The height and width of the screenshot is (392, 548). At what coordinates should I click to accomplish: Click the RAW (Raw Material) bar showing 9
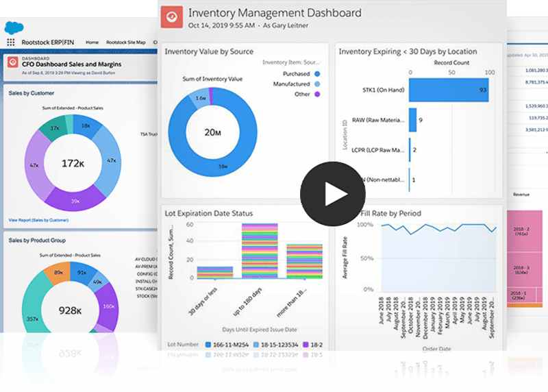coord(412,120)
